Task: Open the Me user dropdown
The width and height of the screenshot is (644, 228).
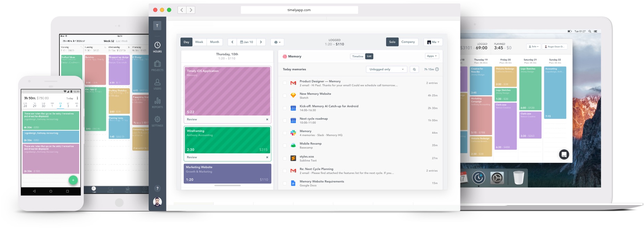Action: (x=433, y=42)
